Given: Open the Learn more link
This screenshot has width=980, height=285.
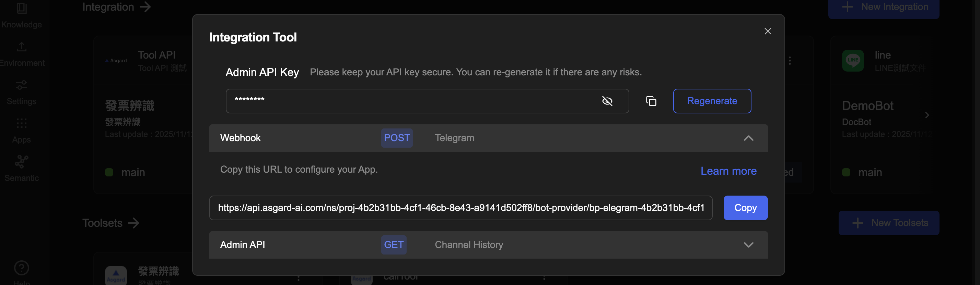Looking at the screenshot, I should (728, 171).
